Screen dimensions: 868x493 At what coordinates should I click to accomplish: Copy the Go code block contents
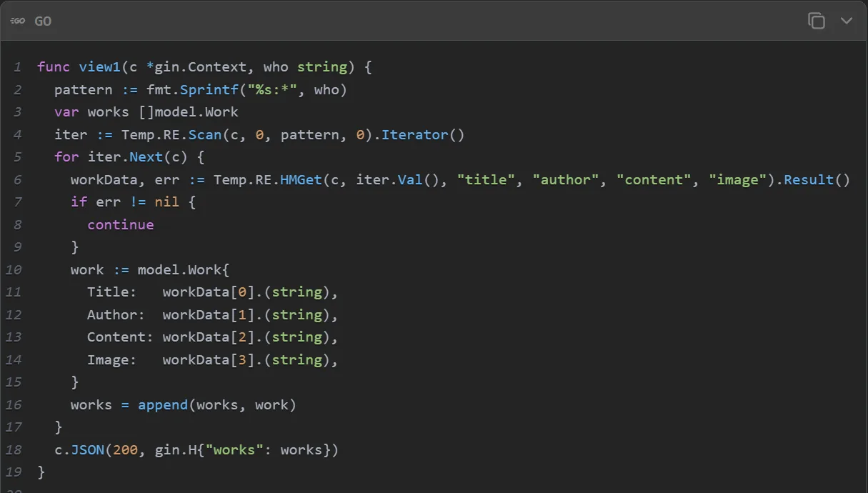point(817,21)
